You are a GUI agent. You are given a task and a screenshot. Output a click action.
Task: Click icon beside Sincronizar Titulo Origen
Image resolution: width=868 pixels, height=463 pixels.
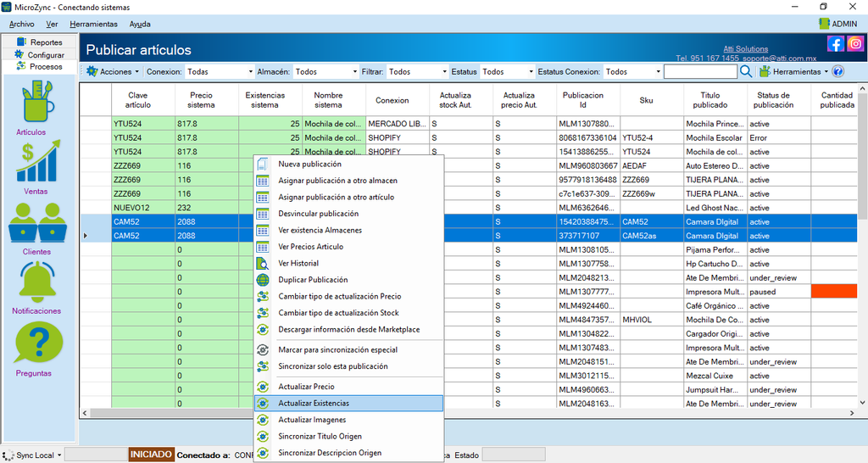(x=263, y=437)
